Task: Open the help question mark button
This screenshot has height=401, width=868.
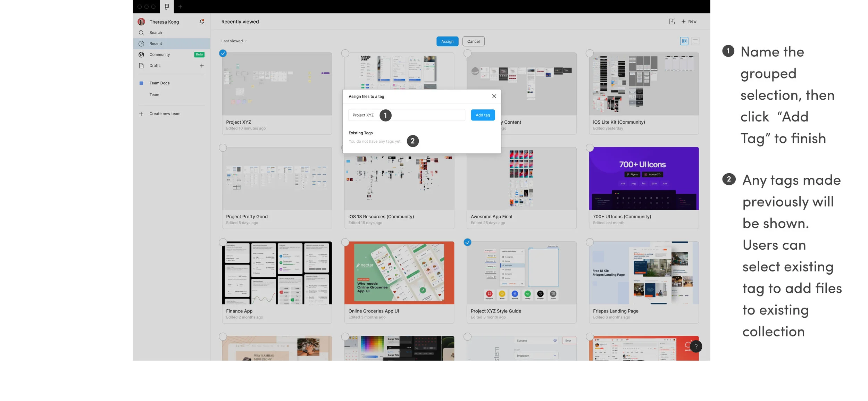Action: [696, 346]
